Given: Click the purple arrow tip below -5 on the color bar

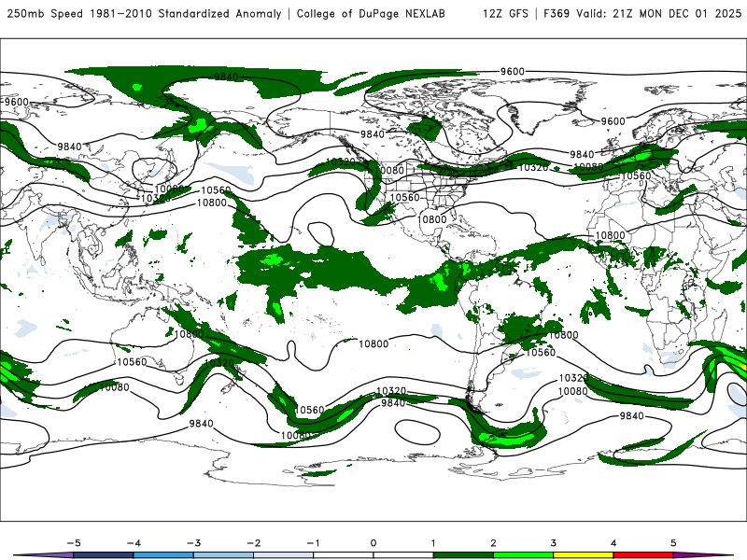Looking at the screenshot, I should click(x=43, y=555).
